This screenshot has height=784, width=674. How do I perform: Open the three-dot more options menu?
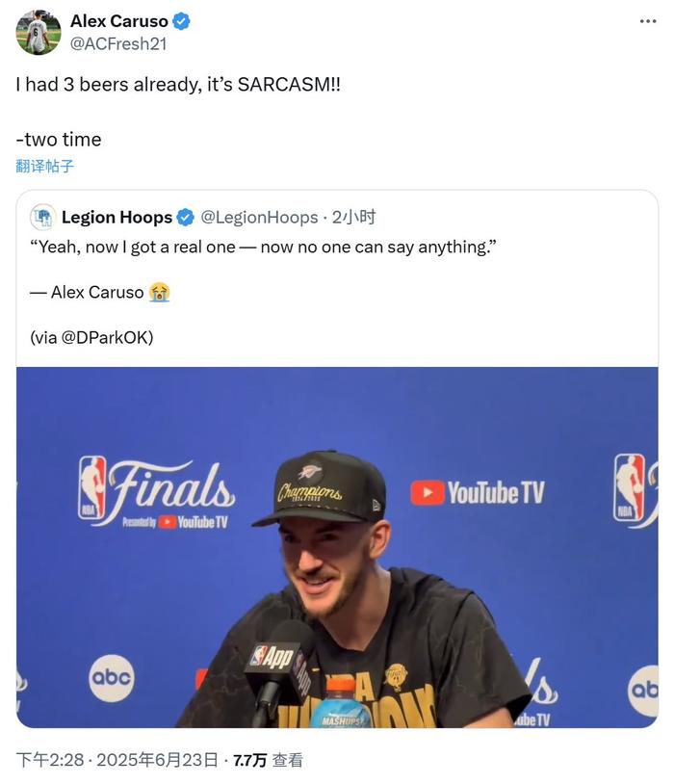coord(648,21)
